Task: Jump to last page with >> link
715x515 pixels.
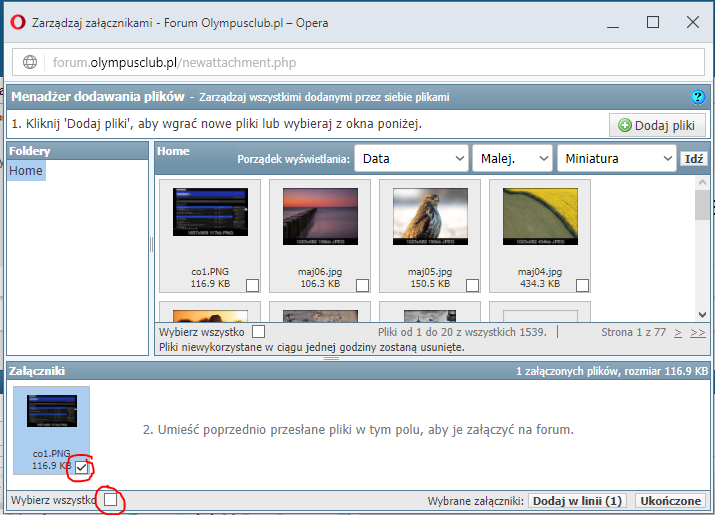Action: pyautogui.click(x=697, y=331)
